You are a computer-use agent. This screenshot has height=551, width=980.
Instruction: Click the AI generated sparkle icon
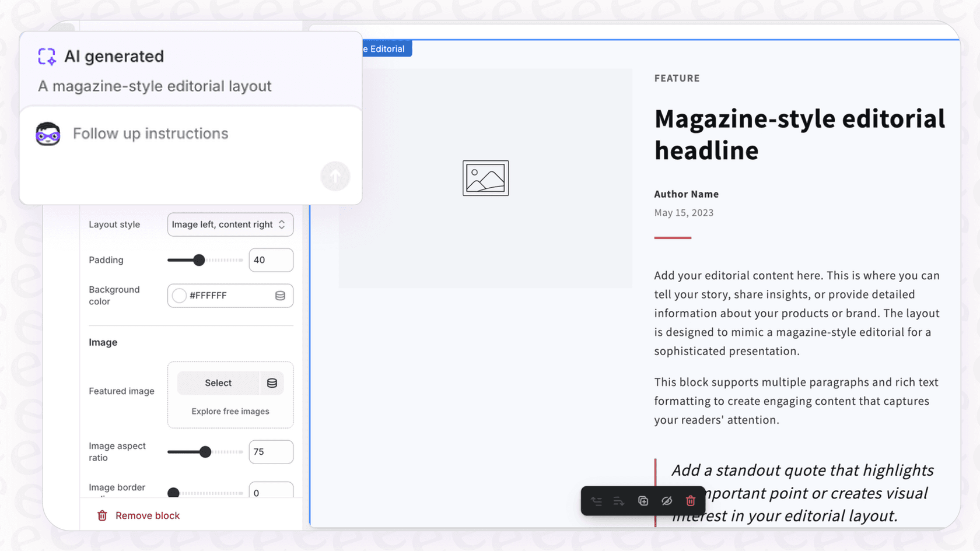(47, 57)
